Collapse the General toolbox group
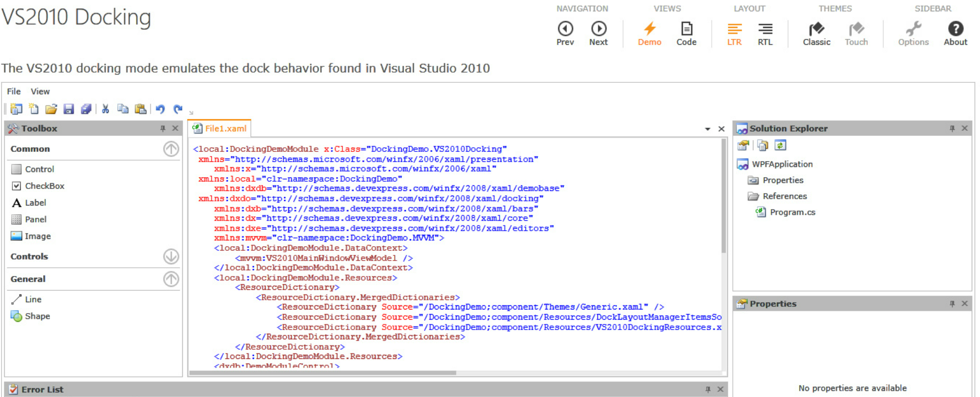980x397 pixels. coord(171,279)
